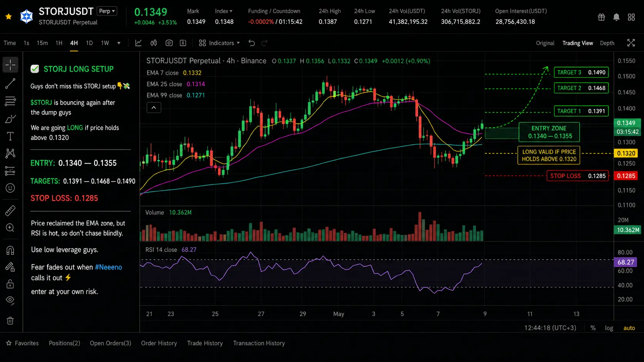This screenshot has height=362, width=644.
Task: Open the Transaction History tab
Action: click(x=259, y=343)
